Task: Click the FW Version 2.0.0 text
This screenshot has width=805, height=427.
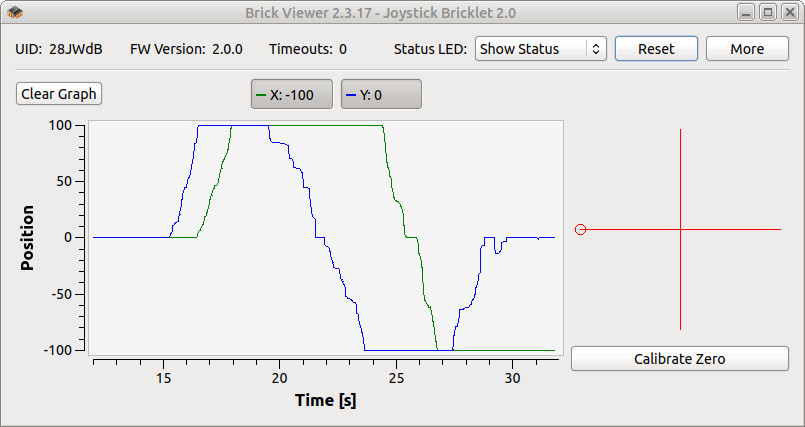Action: (x=186, y=49)
